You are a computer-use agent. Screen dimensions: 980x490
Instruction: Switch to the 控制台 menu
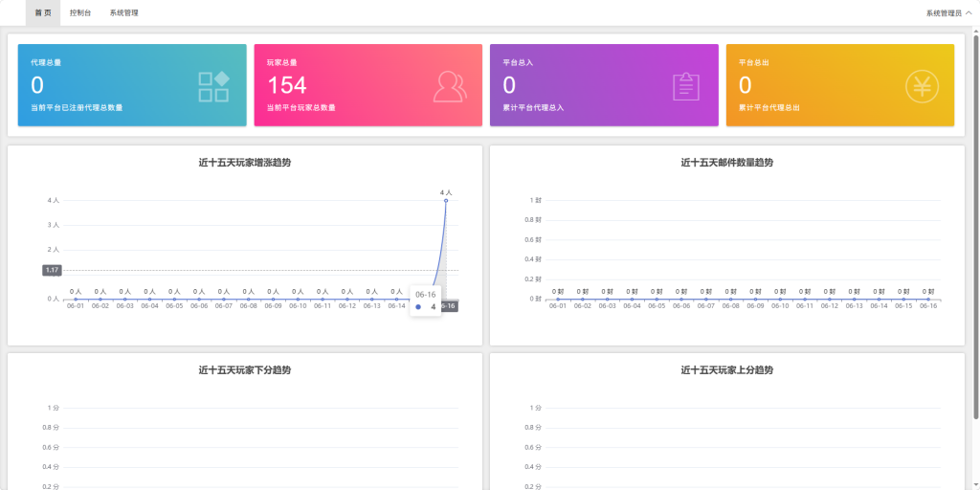click(80, 12)
